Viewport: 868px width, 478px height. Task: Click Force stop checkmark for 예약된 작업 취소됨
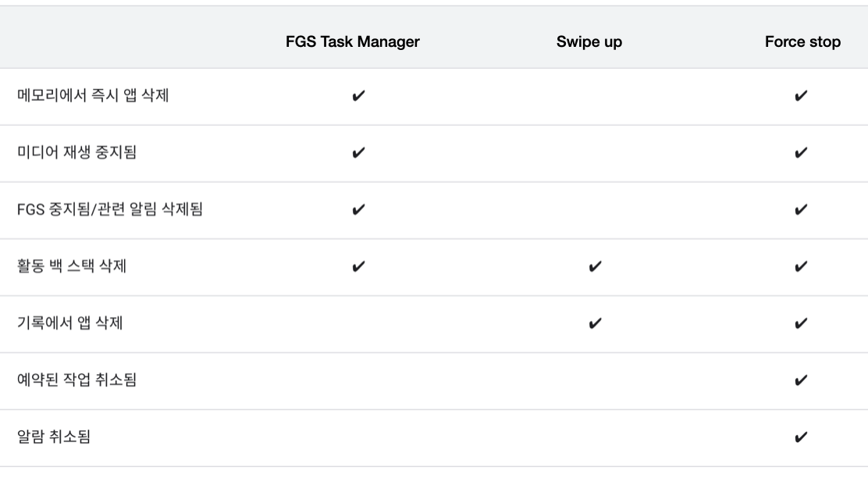point(801,380)
